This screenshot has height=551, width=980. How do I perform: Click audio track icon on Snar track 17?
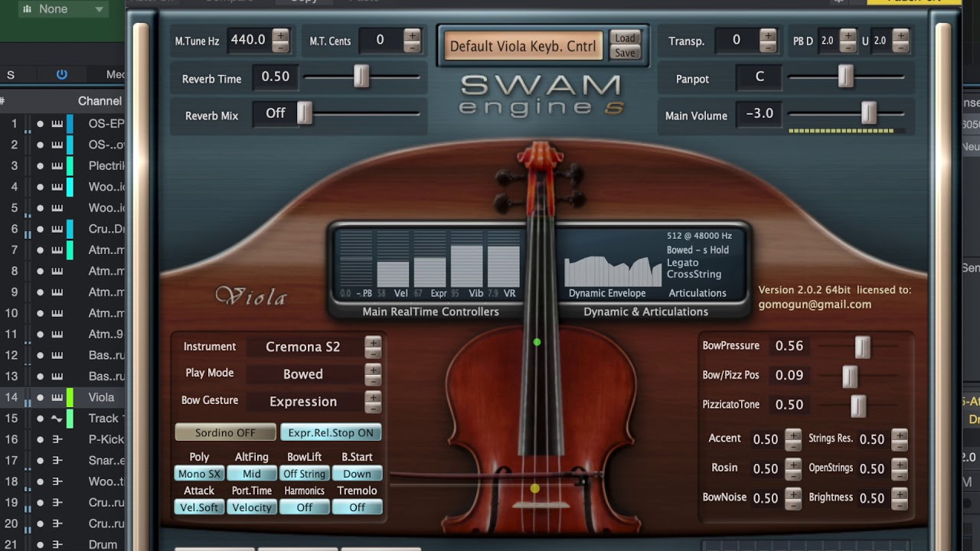point(57,461)
